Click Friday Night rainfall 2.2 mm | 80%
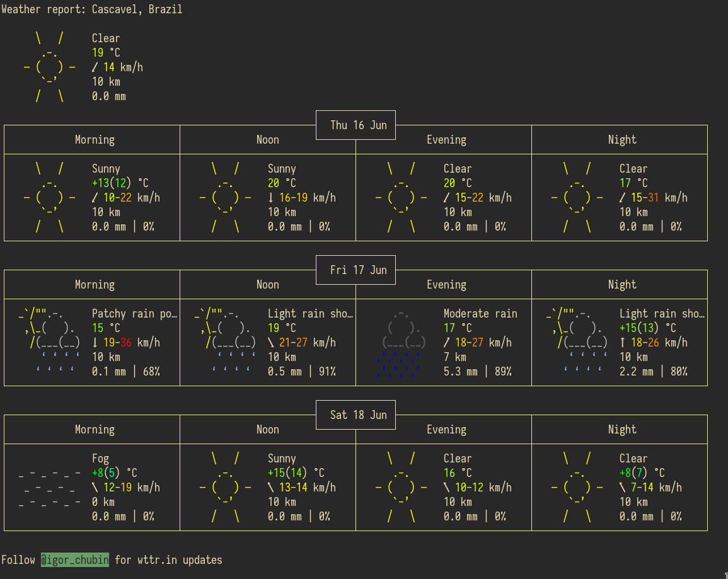Image resolution: width=728 pixels, height=579 pixels. (654, 372)
